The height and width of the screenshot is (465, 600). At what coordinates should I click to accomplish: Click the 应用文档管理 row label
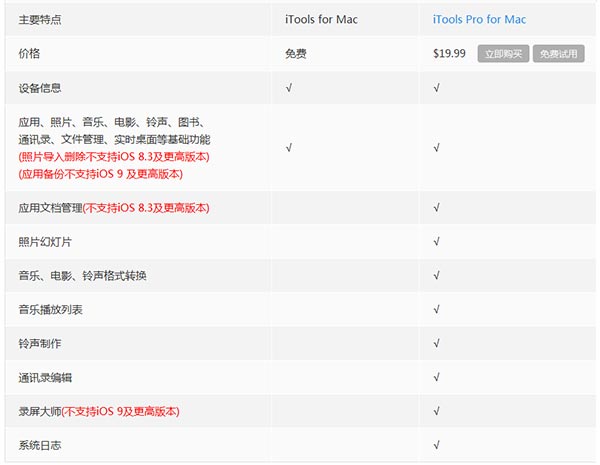(x=50, y=208)
